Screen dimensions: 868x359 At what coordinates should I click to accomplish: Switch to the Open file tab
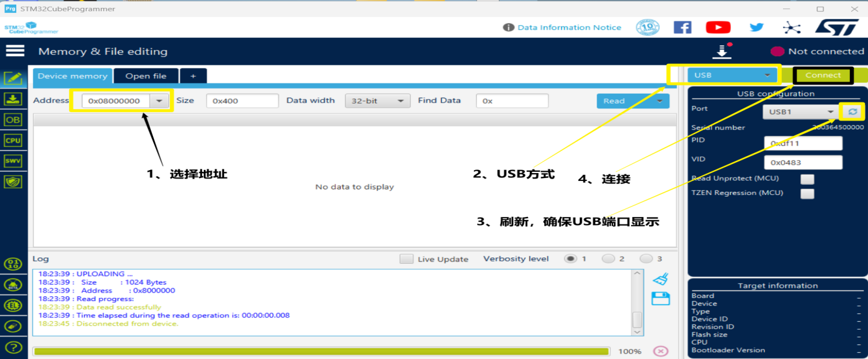pyautogui.click(x=146, y=76)
